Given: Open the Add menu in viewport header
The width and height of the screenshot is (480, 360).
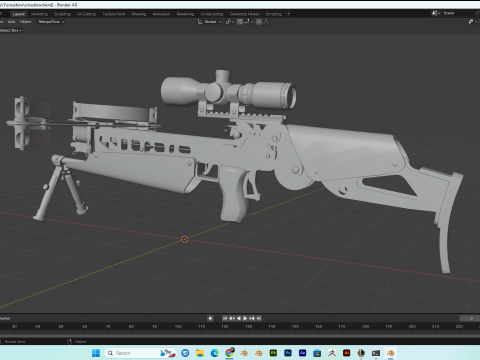Looking at the screenshot, I should [x=12, y=22].
